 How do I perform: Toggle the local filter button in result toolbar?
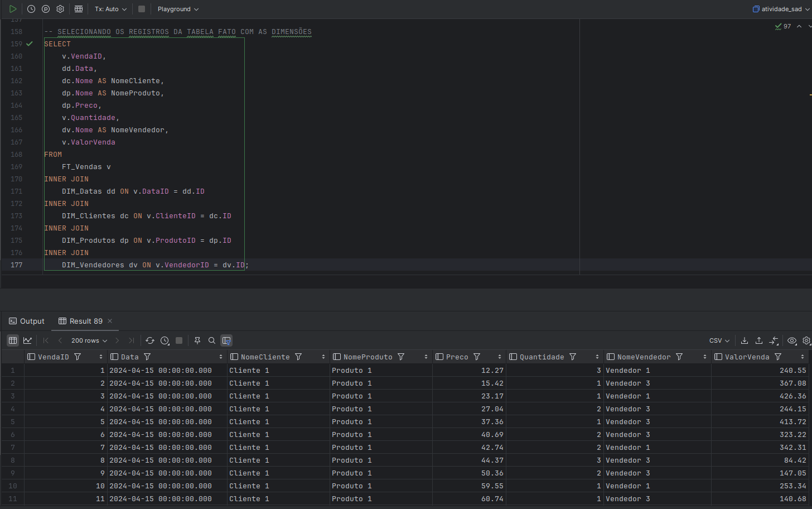pos(226,340)
